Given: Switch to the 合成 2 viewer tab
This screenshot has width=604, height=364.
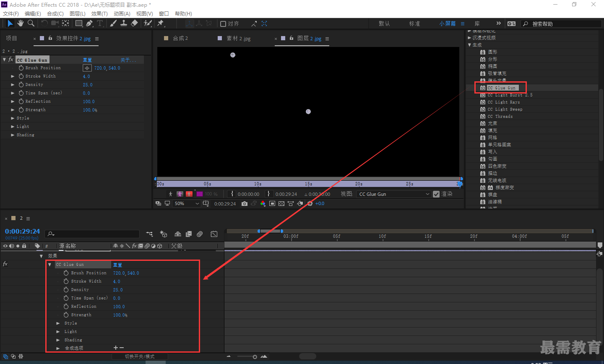Looking at the screenshot, I should point(180,38).
